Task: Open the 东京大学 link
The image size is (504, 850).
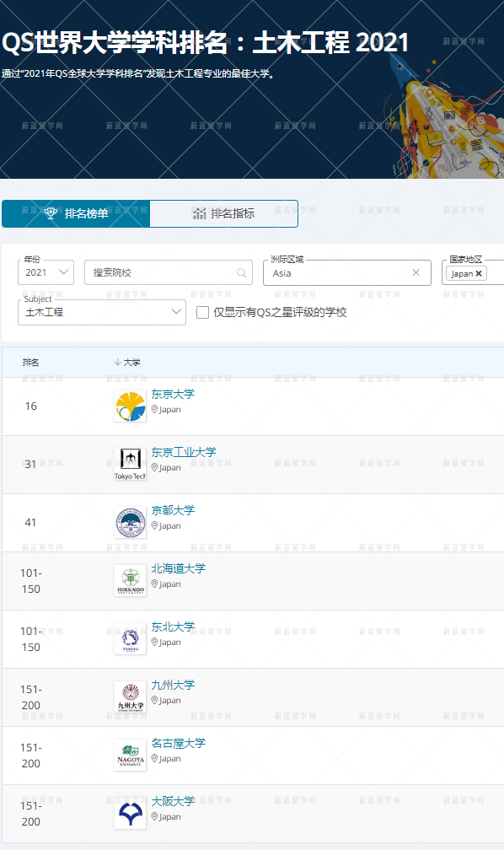Action: (x=173, y=394)
